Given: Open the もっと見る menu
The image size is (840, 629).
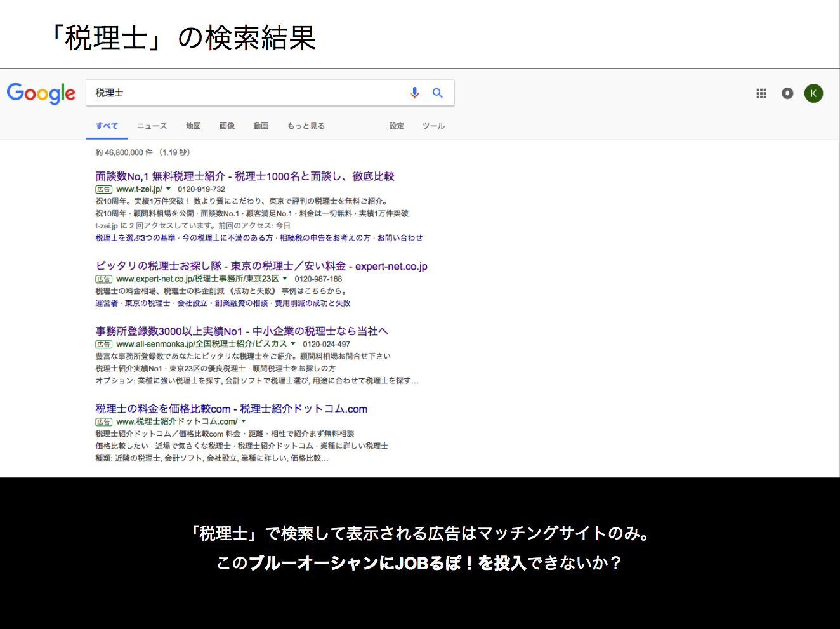Looking at the screenshot, I should [x=306, y=126].
